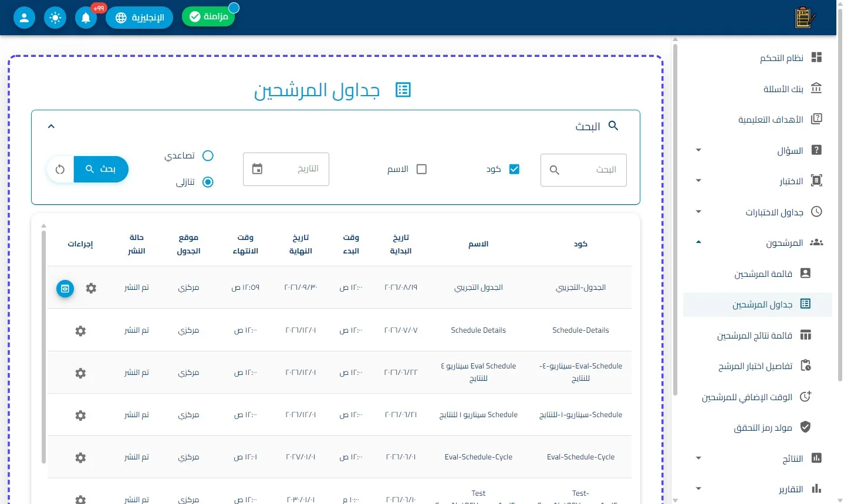Screen dimensions: 844x504
Task: Open the notifications bell
Action: (86, 18)
